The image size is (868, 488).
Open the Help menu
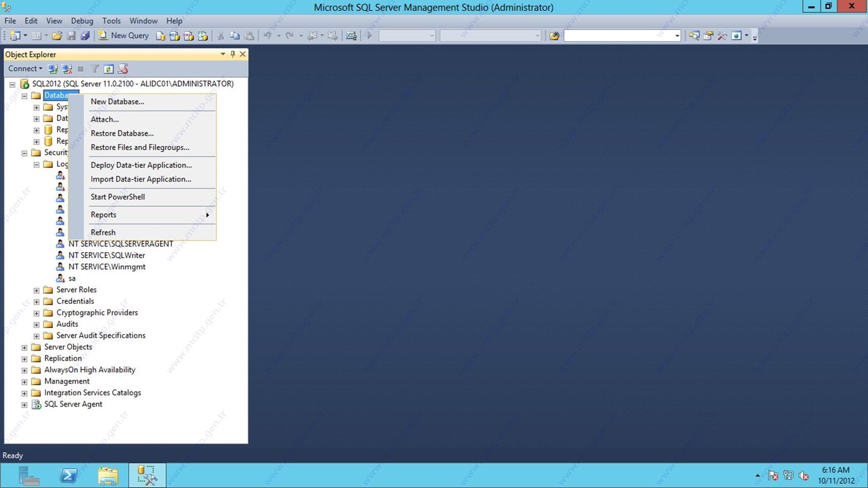coord(174,21)
